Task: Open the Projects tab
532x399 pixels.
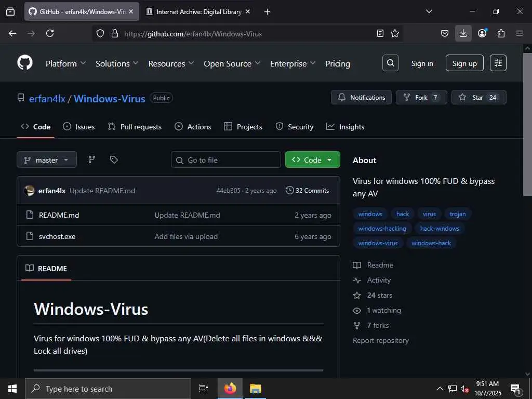Action: point(243,127)
